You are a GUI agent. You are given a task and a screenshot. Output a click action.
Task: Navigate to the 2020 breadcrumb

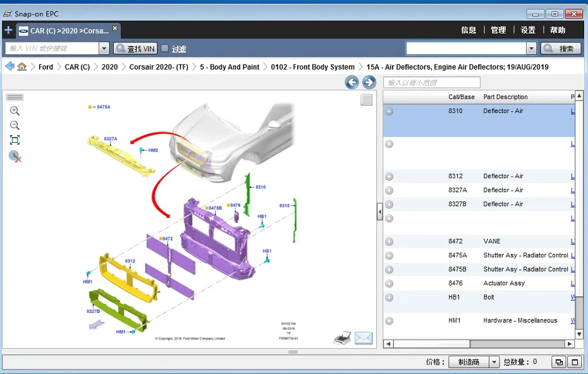tap(109, 67)
